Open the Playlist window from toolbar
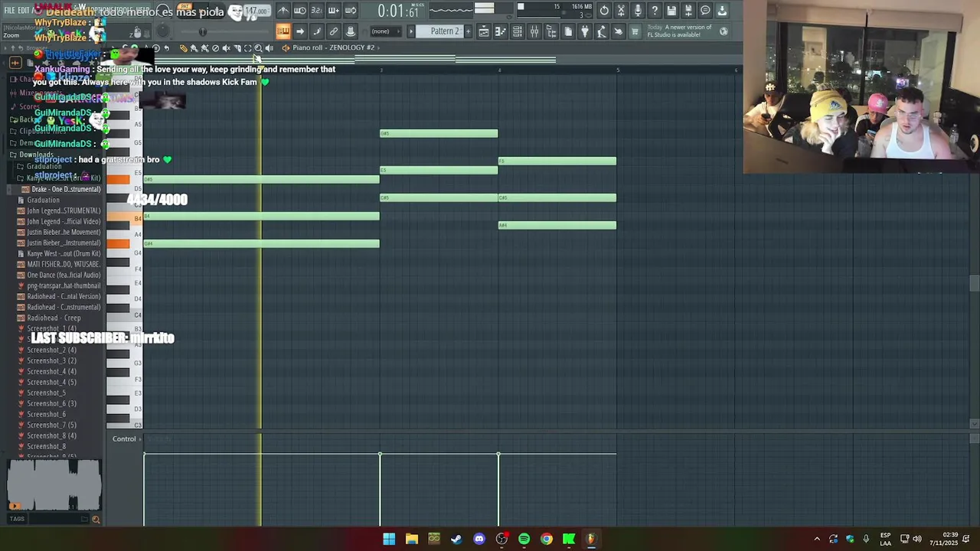Viewport: 980px width, 551px height. point(484,31)
